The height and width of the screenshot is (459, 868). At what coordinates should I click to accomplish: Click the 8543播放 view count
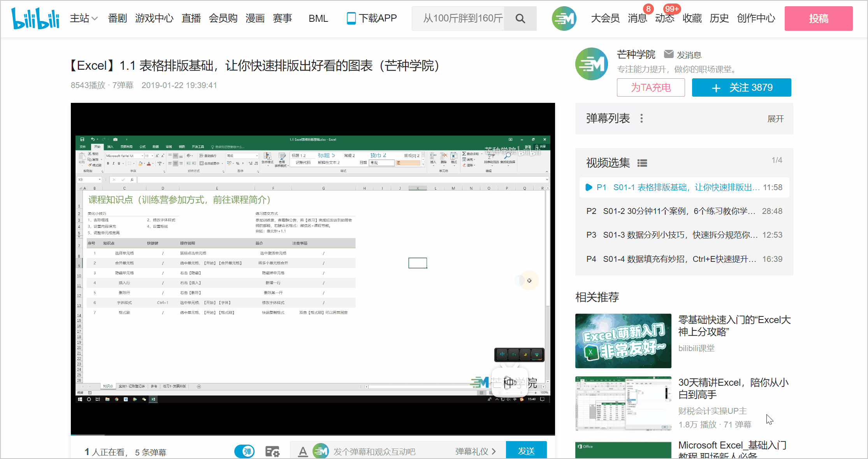(88, 85)
